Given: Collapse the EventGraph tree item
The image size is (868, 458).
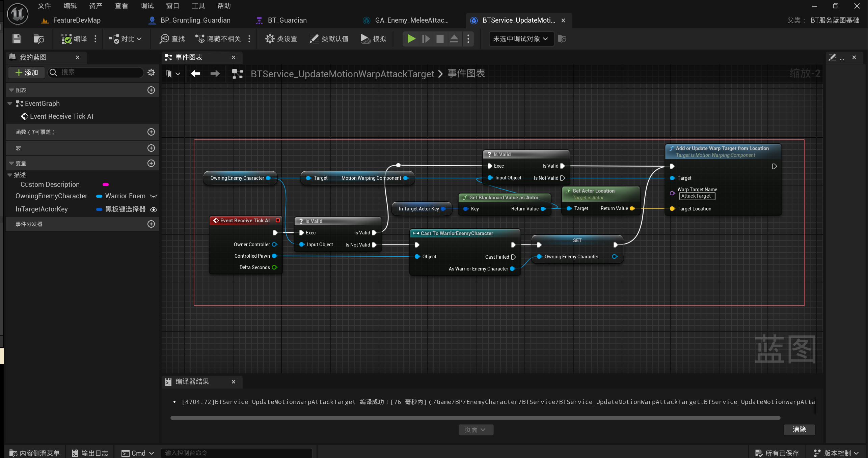Looking at the screenshot, I should pyautogui.click(x=10, y=104).
